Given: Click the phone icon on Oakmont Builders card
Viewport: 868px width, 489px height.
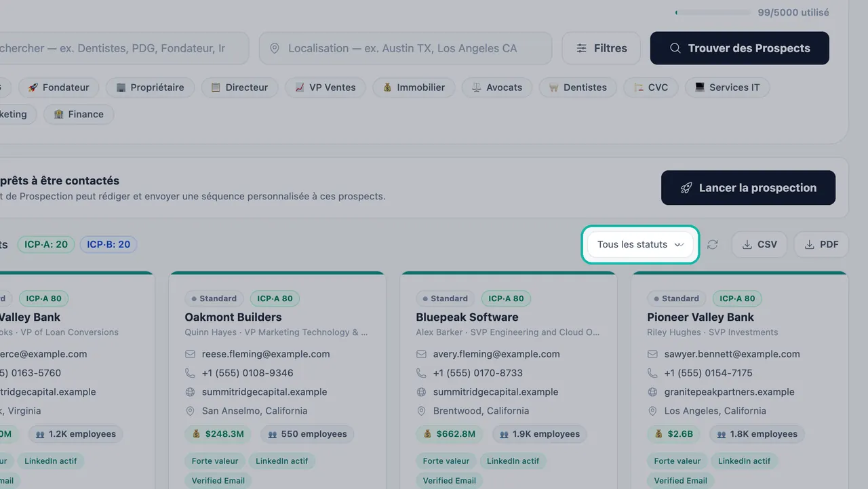Looking at the screenshot, I should point(190,373).
